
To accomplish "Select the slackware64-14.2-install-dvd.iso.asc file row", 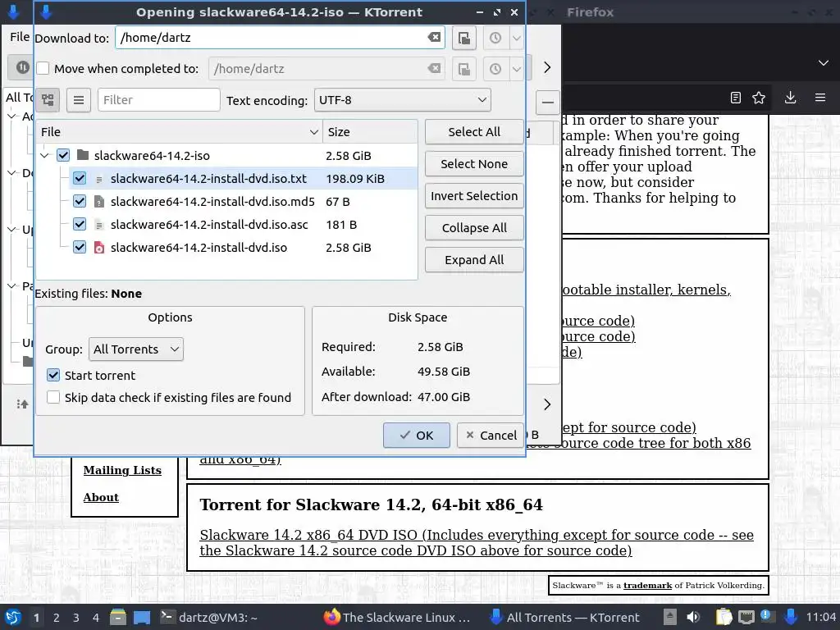I will click(243, 225).
